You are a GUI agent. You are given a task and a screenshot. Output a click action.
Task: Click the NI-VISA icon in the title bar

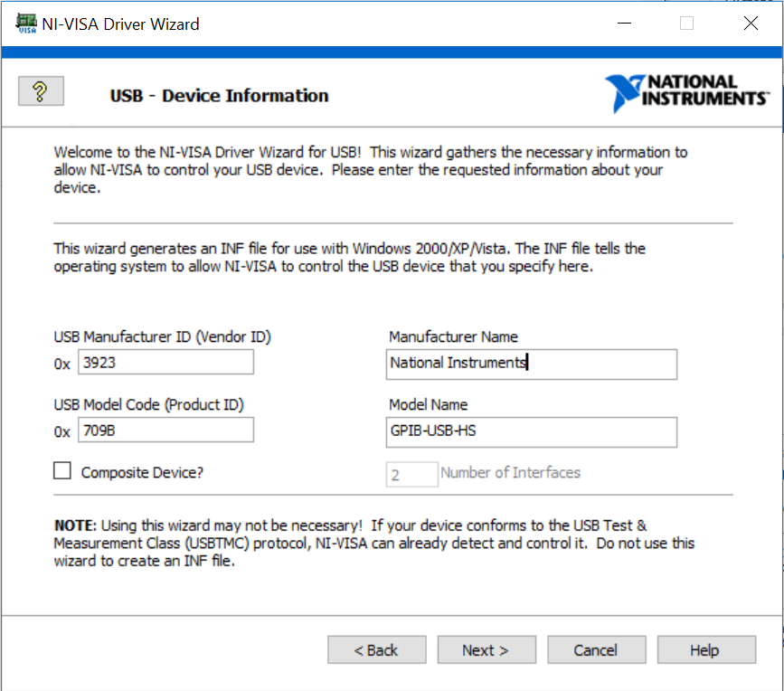tap(26, 24)
